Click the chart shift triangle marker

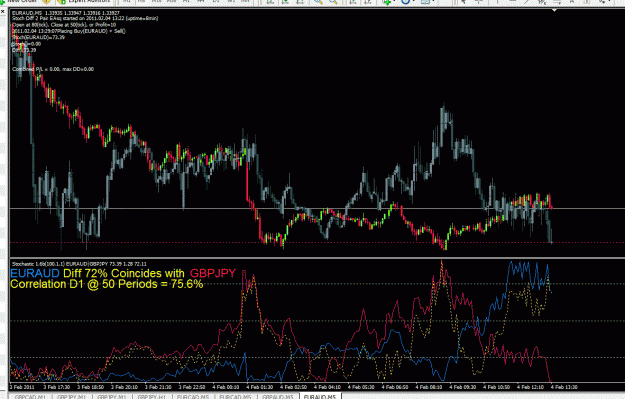tap(554, 10)
